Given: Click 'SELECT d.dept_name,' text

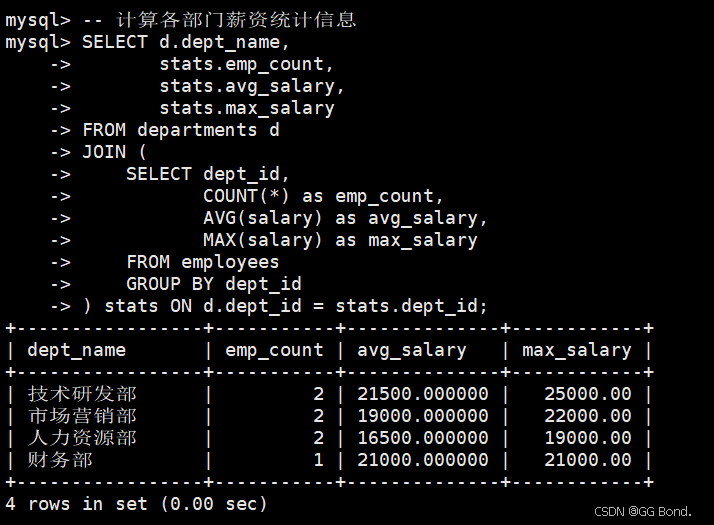Looking at the screenshot, I should pos(185,42).
